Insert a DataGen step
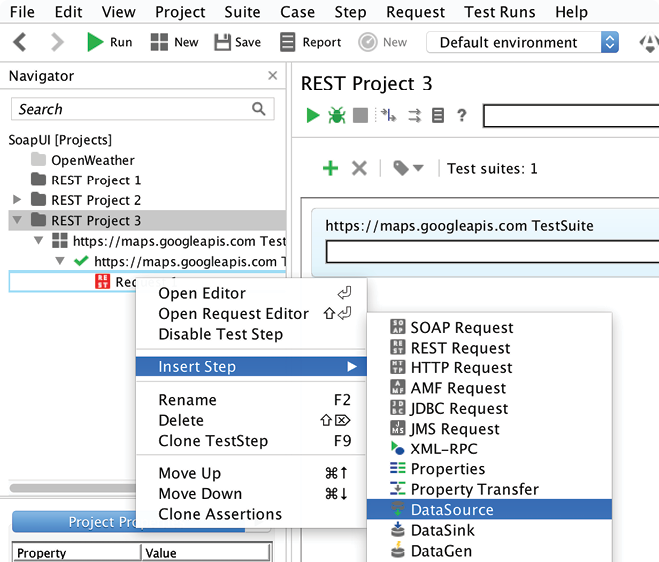 coord(489,551)
